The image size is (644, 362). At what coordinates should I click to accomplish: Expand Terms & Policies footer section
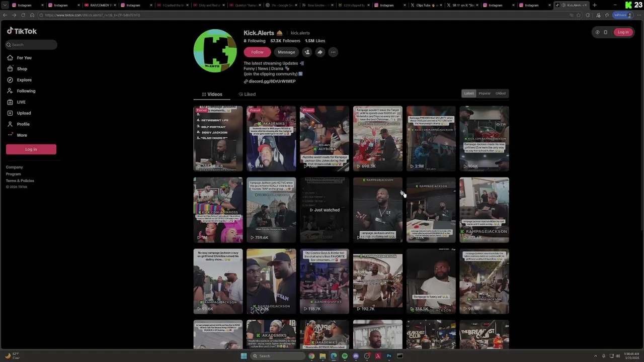(x=20, y=180)
